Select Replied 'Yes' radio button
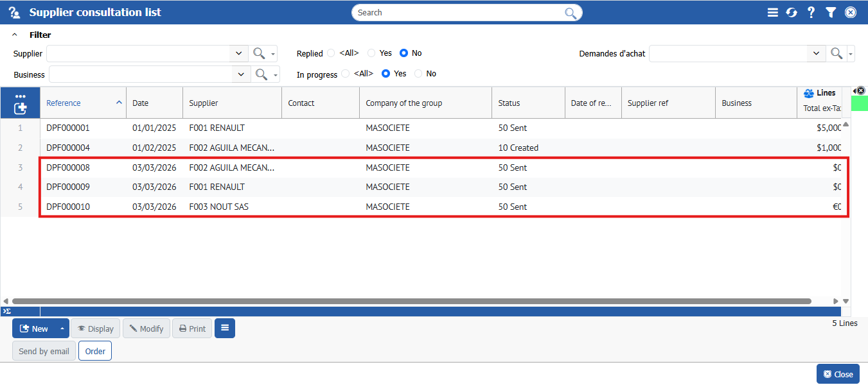 (371, 53)
